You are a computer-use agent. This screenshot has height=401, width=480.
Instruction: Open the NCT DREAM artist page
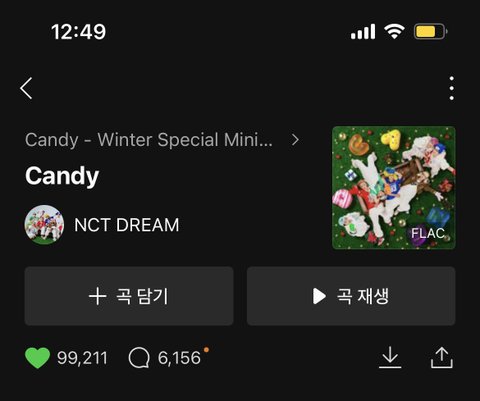(x=127, y=225)
